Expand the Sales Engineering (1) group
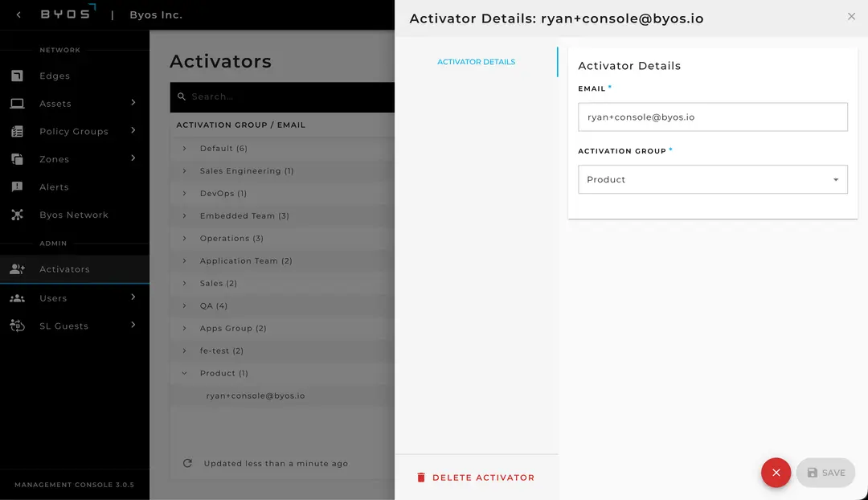Image resolution: width=868 pixels, height=500 pixels. pos(184,170)
